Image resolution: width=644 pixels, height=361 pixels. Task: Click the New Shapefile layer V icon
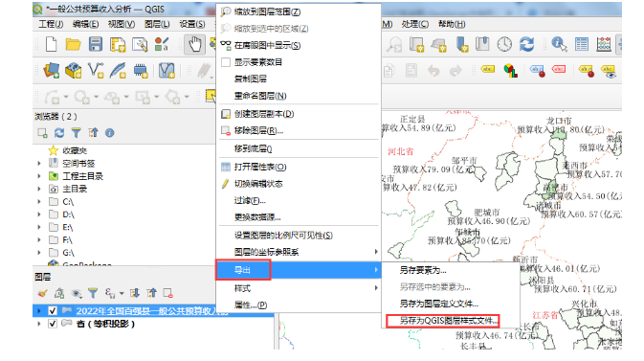(x=96, y=70)
